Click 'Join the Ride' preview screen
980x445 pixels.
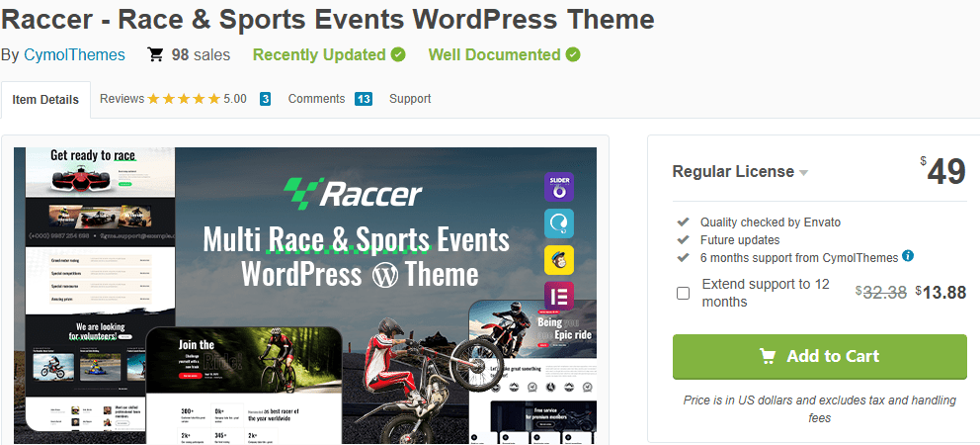[x=244, y=360]
